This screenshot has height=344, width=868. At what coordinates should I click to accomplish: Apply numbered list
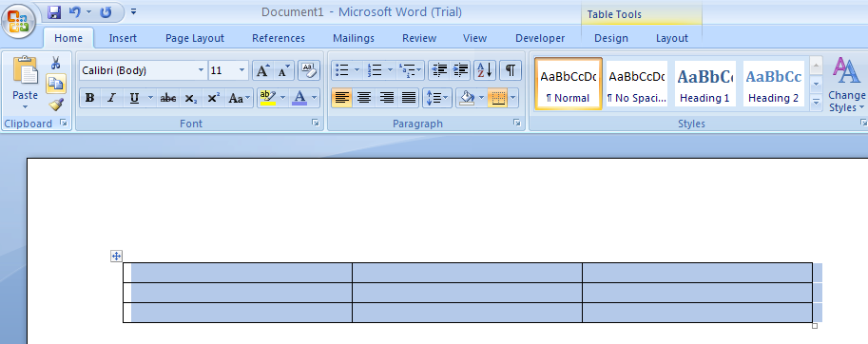point(375,70)
